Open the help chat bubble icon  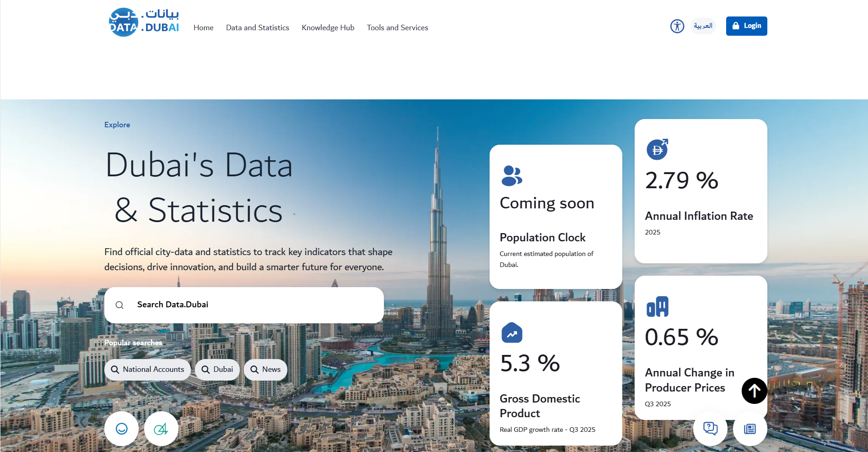point(710,429)
